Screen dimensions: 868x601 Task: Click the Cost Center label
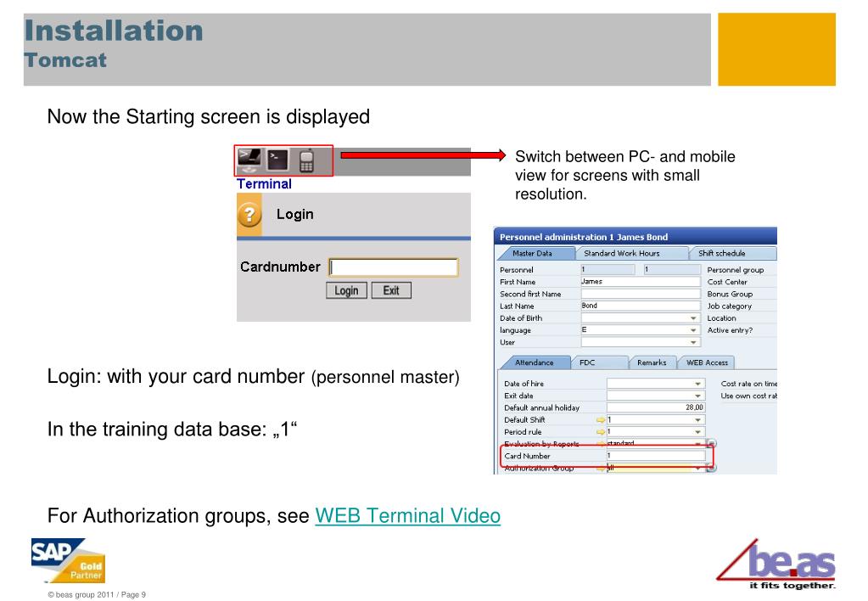[x=727, y=282]
